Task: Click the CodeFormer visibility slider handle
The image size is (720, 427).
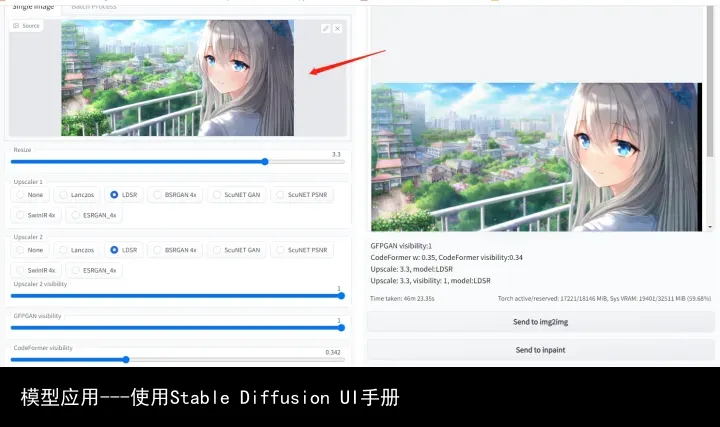Action: 126,359
